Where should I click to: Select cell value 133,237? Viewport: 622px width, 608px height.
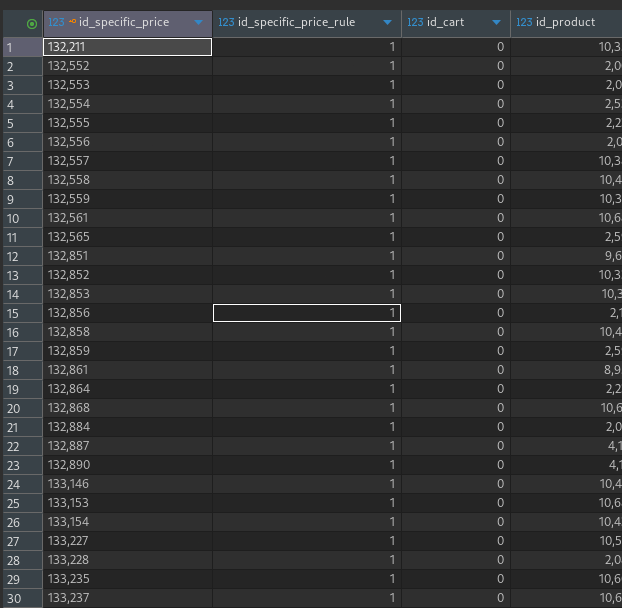coord(128,598)
